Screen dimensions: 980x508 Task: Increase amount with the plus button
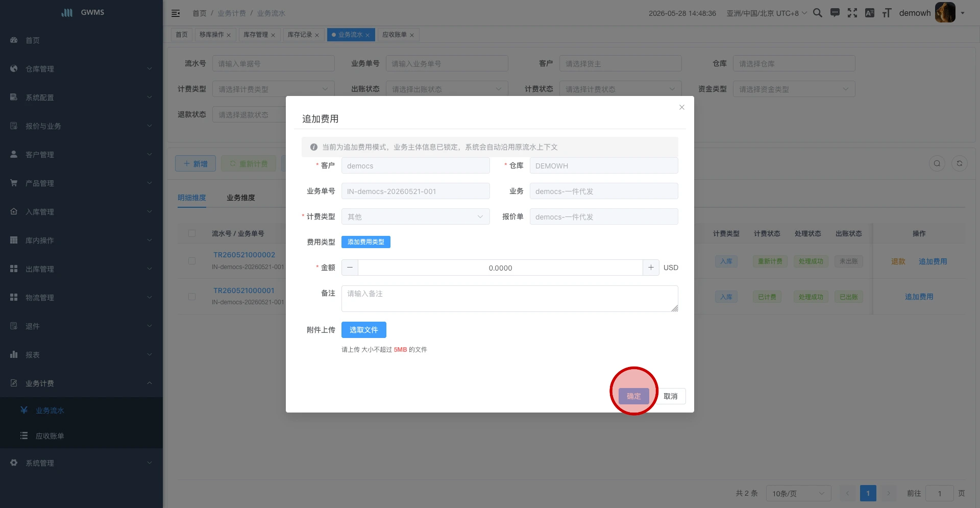651,268
